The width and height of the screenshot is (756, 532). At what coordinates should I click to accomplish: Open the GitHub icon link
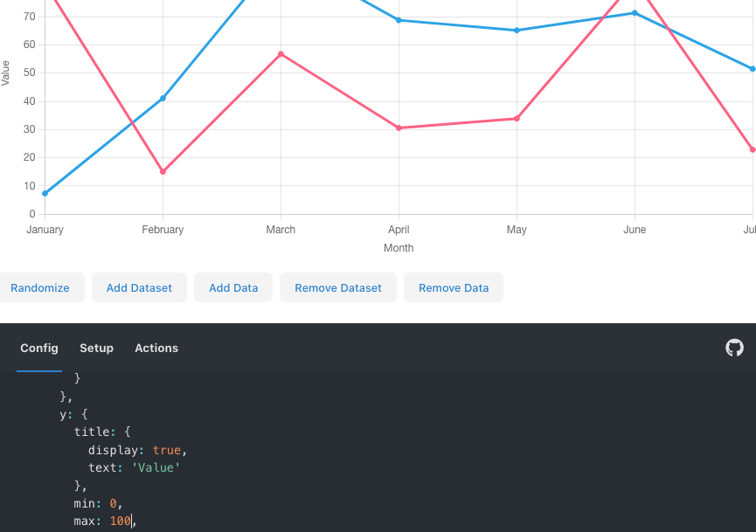pyautogui.click(x=734, y=348)
